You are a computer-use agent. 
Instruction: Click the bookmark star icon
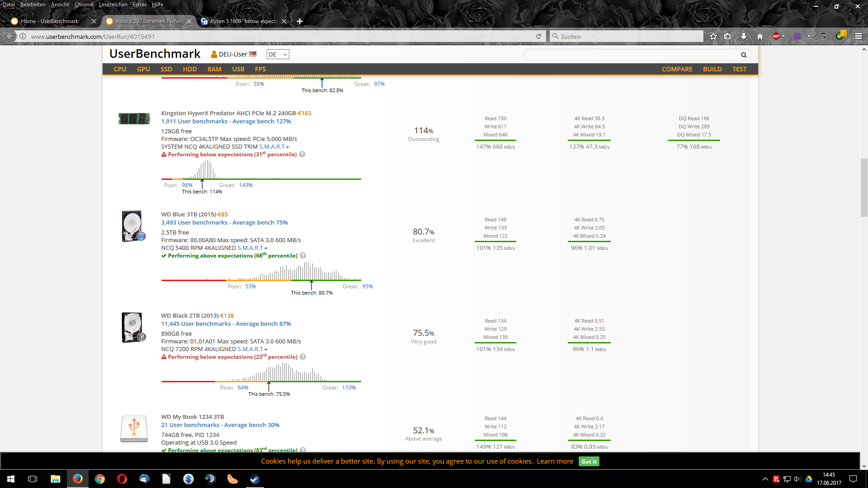click(x=713, y=37)
